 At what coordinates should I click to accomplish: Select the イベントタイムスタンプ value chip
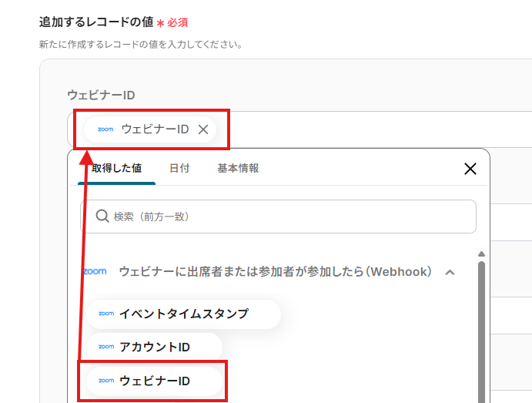(x=183, y=314)
